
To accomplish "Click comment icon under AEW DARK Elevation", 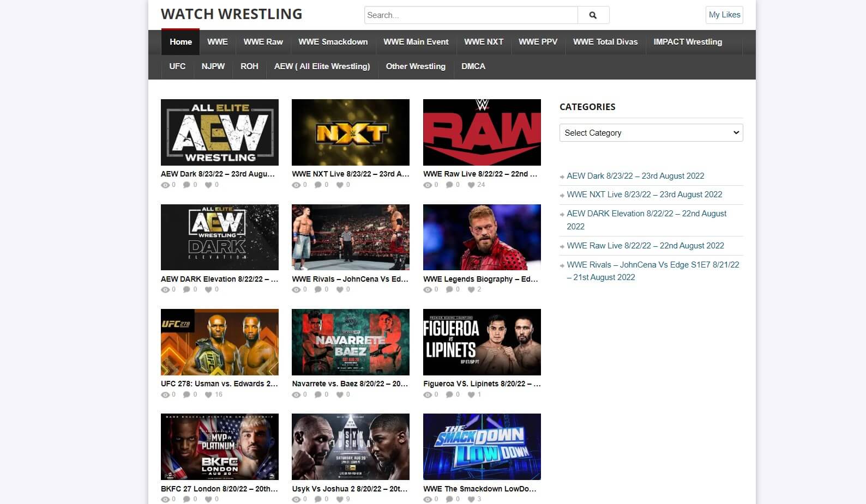I will click(187, 290).
